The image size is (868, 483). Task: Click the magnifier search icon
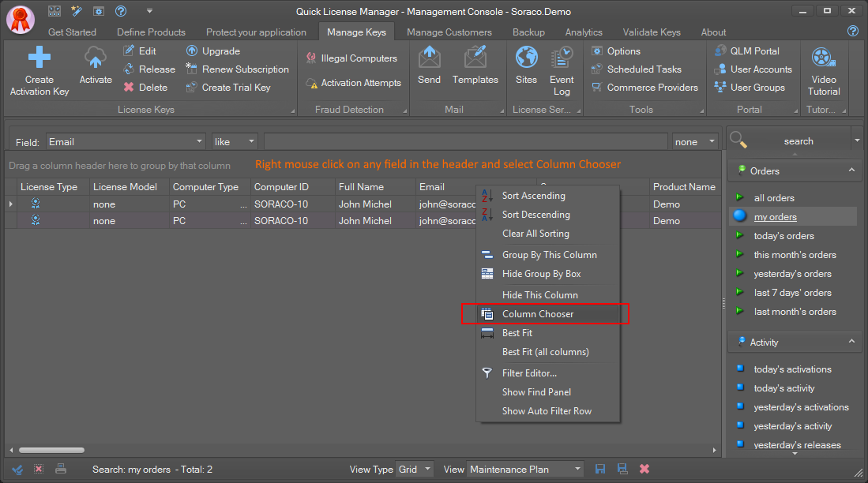point(739,140)
